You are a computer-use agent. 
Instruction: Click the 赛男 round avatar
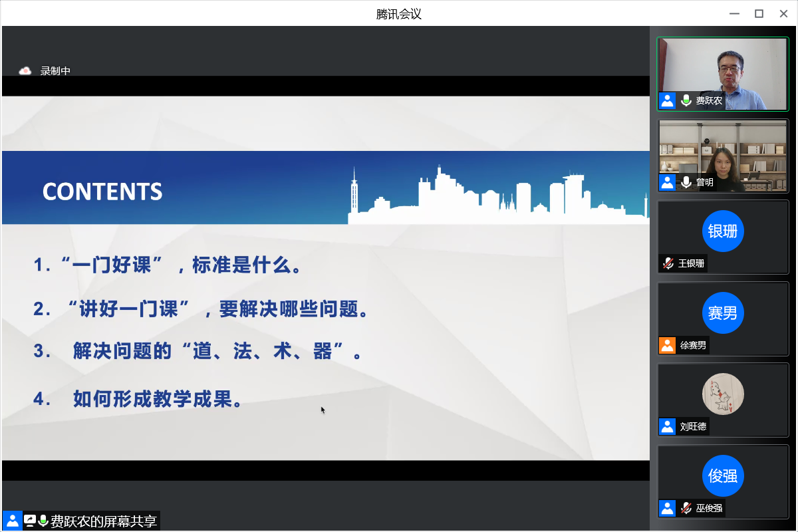coord(723,313)
